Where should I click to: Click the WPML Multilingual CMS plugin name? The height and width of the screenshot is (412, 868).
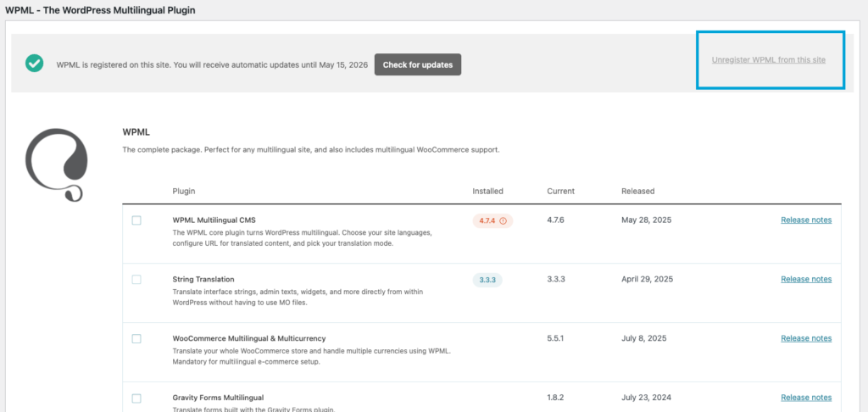(x=214, y=220)
